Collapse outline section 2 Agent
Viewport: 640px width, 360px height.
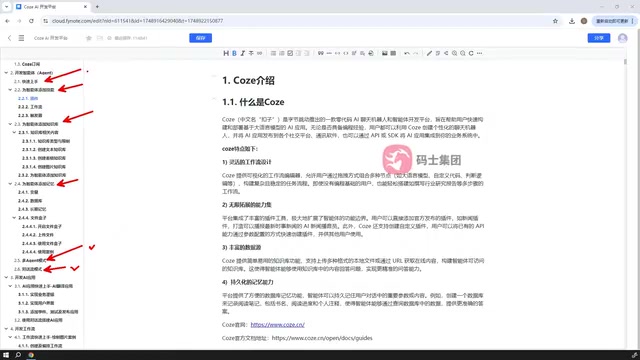pos(6,73)
